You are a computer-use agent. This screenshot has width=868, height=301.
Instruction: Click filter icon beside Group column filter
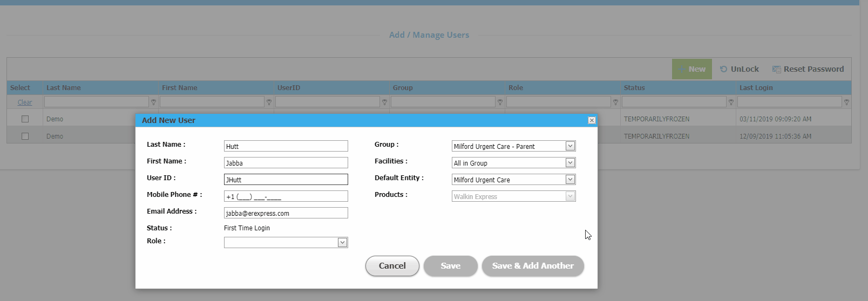500,102
